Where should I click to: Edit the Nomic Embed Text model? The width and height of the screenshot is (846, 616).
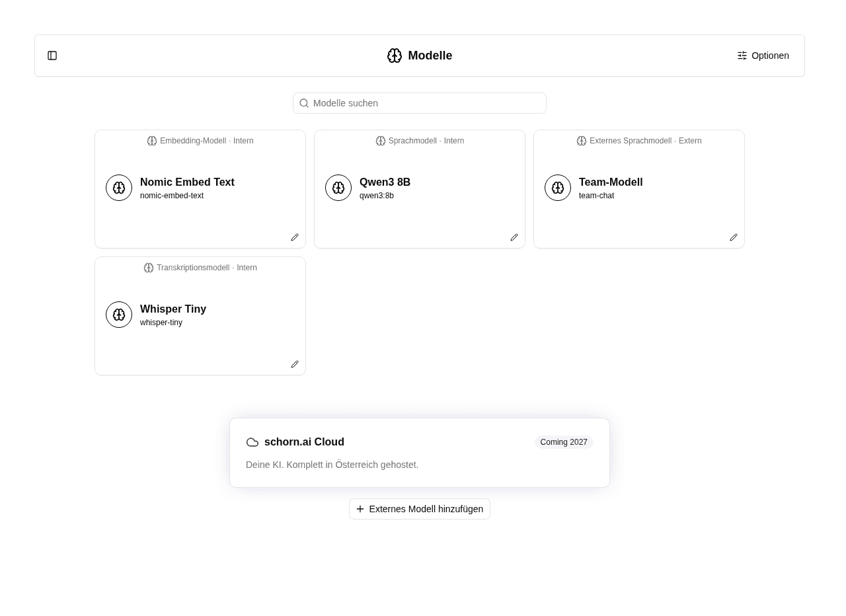point(295,237)
